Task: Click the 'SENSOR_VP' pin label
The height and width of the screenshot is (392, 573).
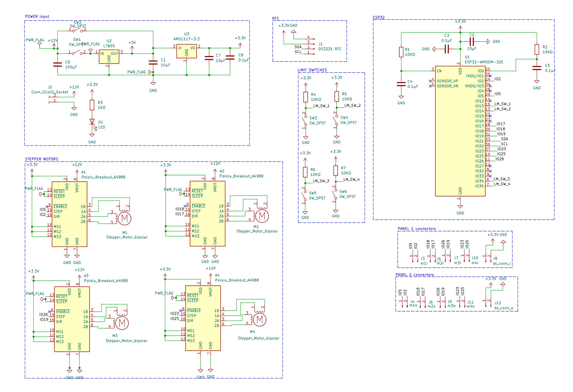Action: tap(447, 81)
